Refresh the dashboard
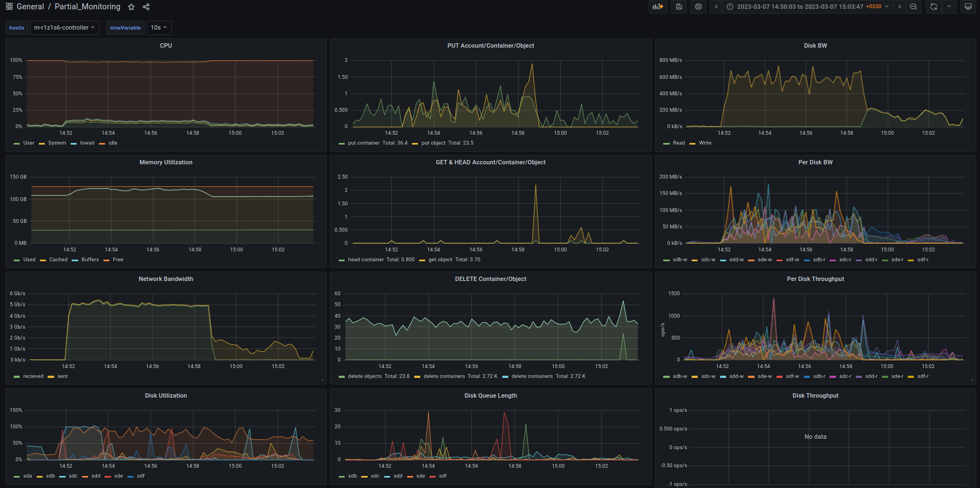The height and width of the screenshot is (488, 980). 933,7
